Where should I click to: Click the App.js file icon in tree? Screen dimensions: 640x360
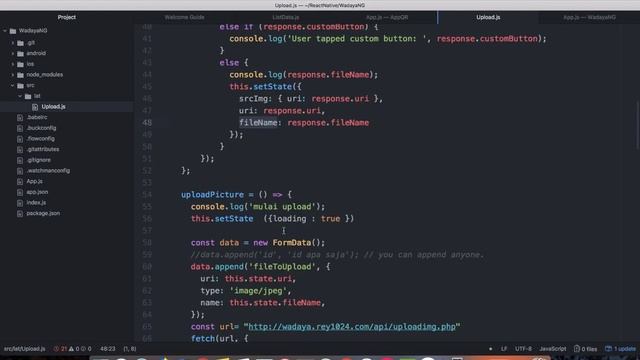(20, 181)
